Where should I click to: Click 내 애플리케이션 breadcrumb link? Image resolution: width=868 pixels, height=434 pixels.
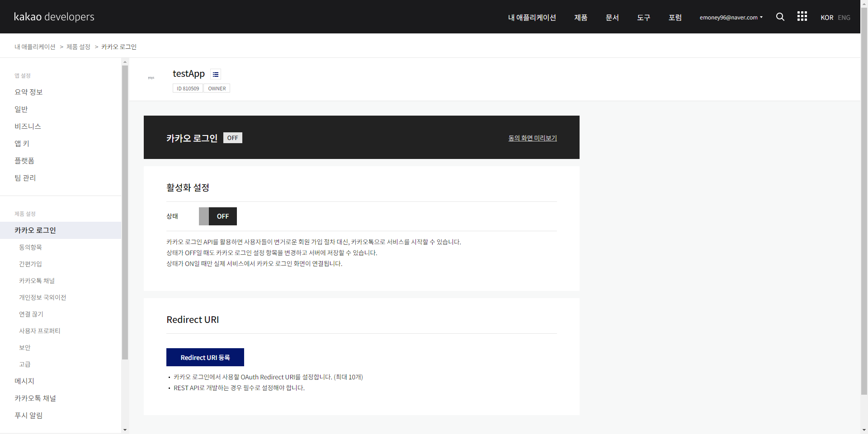[x=35, y=47]
